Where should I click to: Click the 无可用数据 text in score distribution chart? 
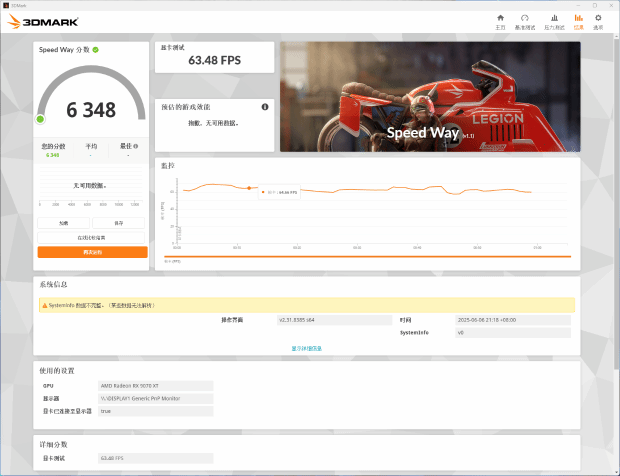click(90, 185)
